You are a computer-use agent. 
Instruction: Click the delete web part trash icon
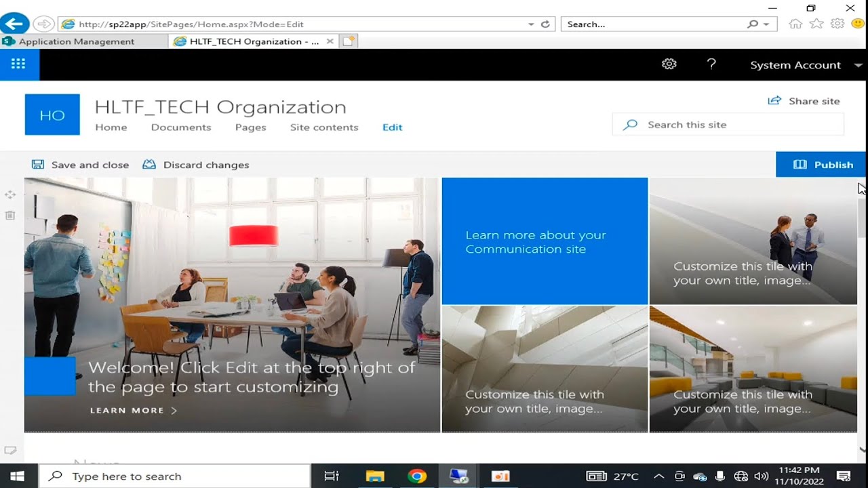click(x=10, y=215)
